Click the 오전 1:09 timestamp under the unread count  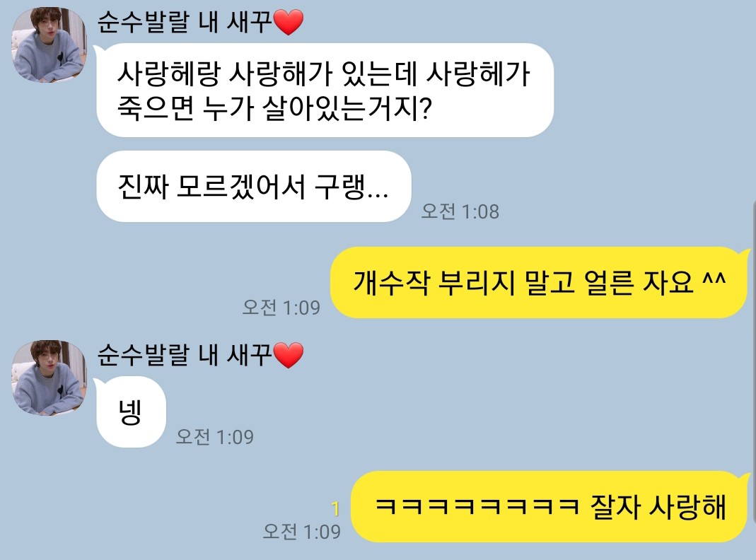click(x=302, y=532)
